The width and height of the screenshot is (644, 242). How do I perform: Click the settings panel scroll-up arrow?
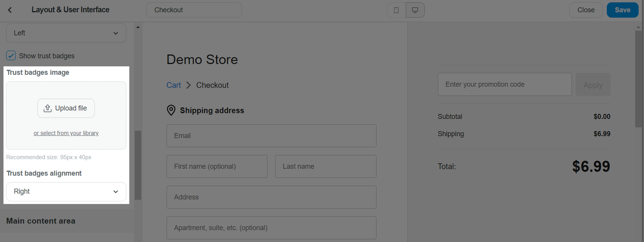(138, 27)
